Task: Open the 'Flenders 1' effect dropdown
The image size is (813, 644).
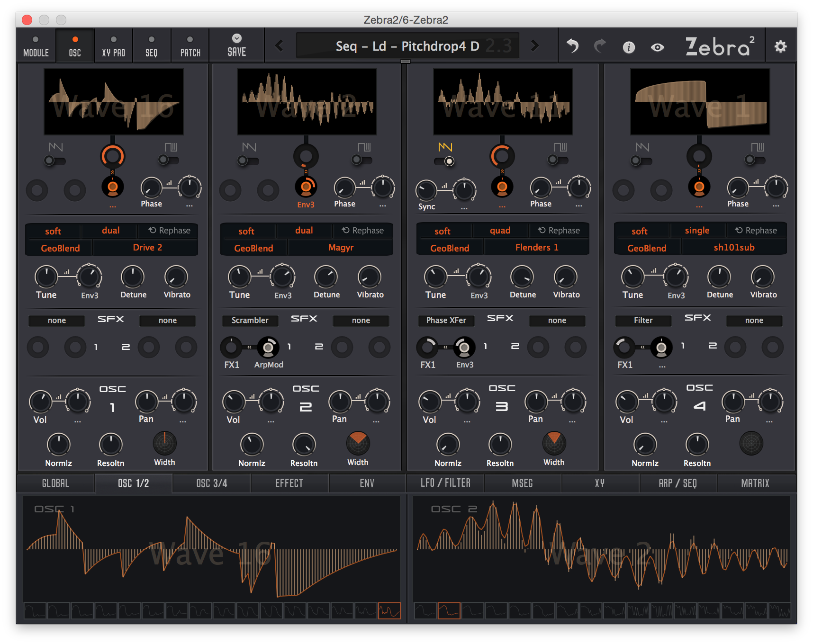Action: coord(537,248)
